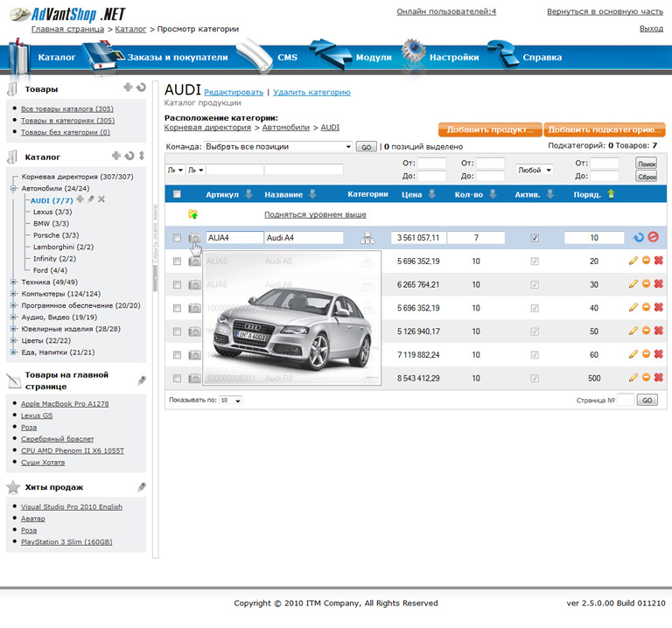Click the Редактировать link

tap(234, 92)
